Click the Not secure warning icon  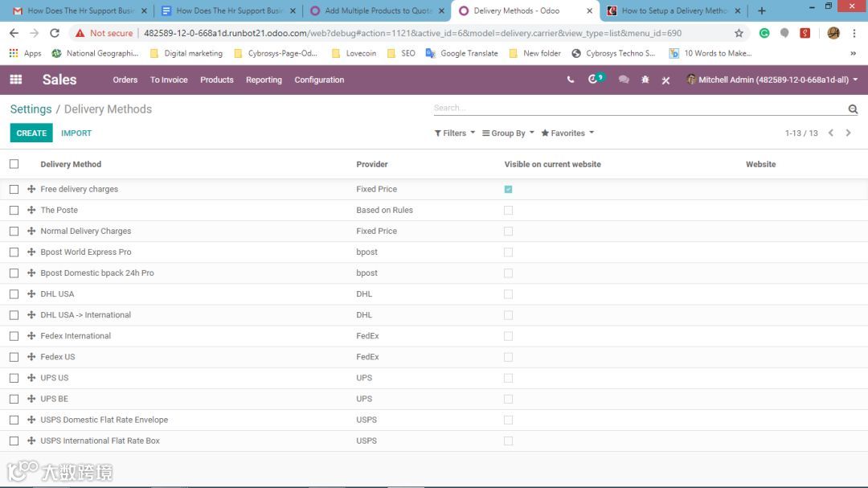pyautogui.click(x=80, y=33)
